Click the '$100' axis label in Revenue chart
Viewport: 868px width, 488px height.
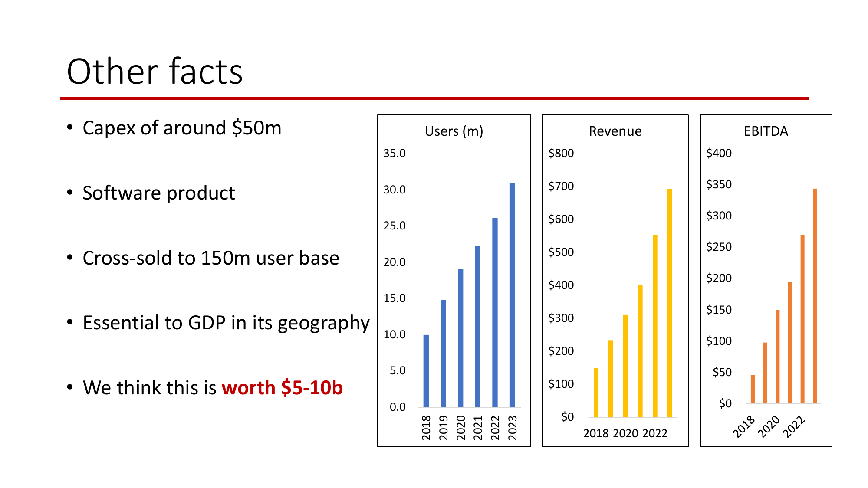tap(561, 384)
